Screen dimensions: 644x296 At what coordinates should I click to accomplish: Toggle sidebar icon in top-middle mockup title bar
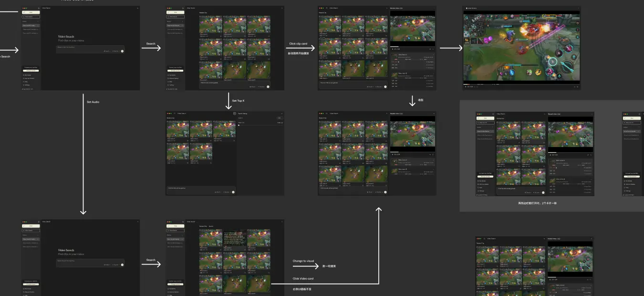(x=183, y=8)
